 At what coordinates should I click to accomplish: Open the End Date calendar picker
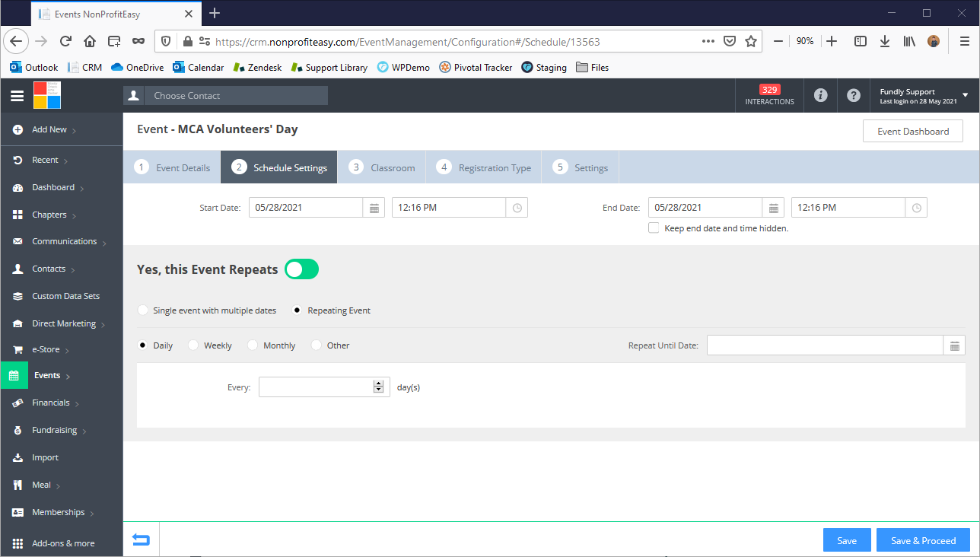click(x=773, y=208)
